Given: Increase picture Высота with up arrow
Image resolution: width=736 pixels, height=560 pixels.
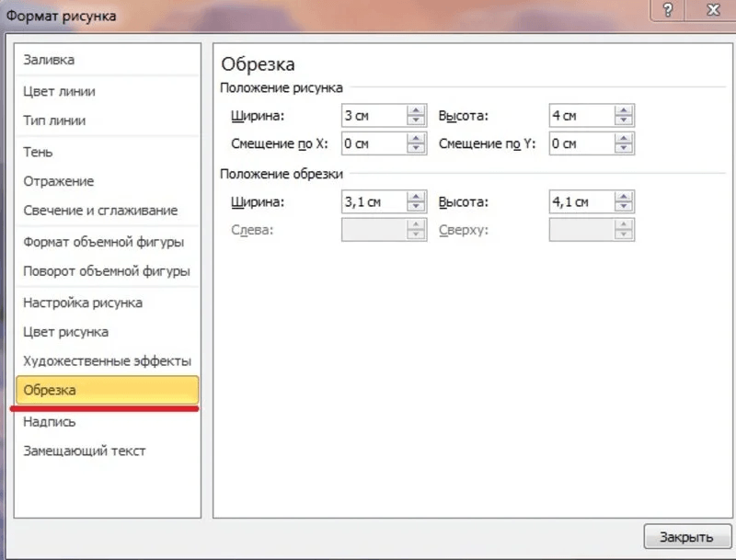Looking at the screenshot, I should click(625, 110).
